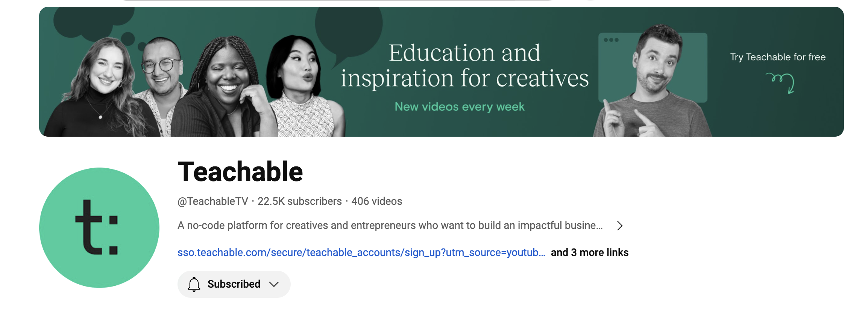Click the dark speech bubble graphic in banner

pyautogui.click(x=349, y=35)
